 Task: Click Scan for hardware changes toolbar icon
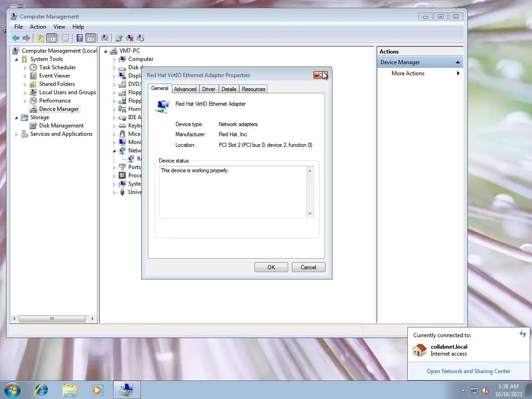click(105, 38)
